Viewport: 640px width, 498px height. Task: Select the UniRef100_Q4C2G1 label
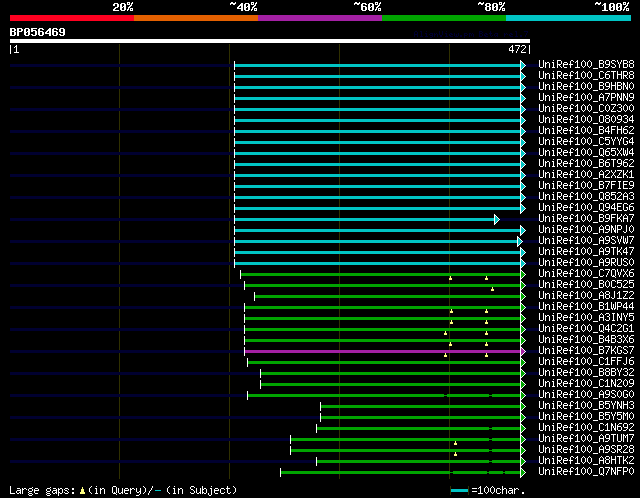(x=586, y=329)
